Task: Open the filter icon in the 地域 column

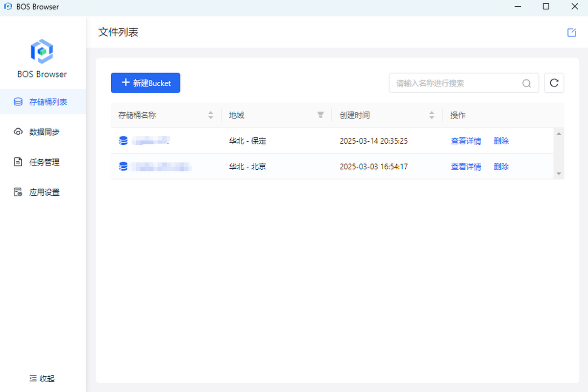Action: (320, 115)
